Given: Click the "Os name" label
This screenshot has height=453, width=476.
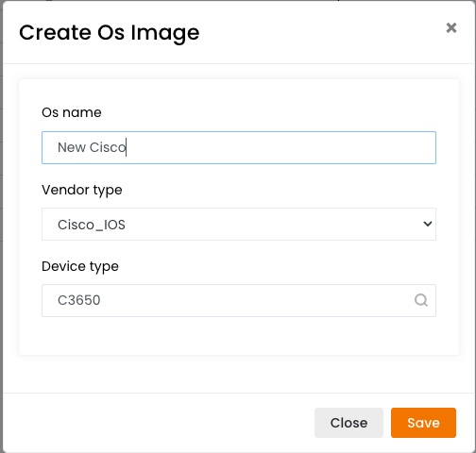Looking at the screenshot, I should (x=72, y=112).
